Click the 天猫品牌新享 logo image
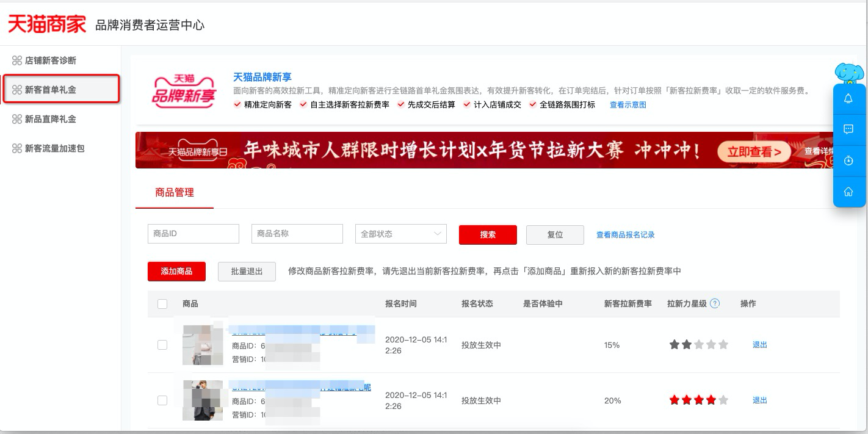Viewport: 868px width, 434px height. tap(184, 91)
